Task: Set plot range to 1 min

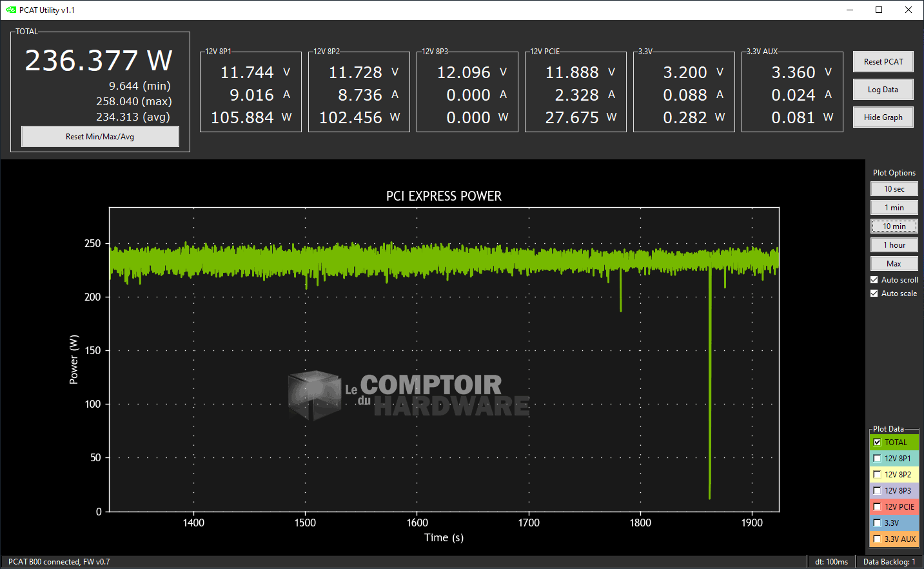Action: pyautogui.click(x=894, y=208)
